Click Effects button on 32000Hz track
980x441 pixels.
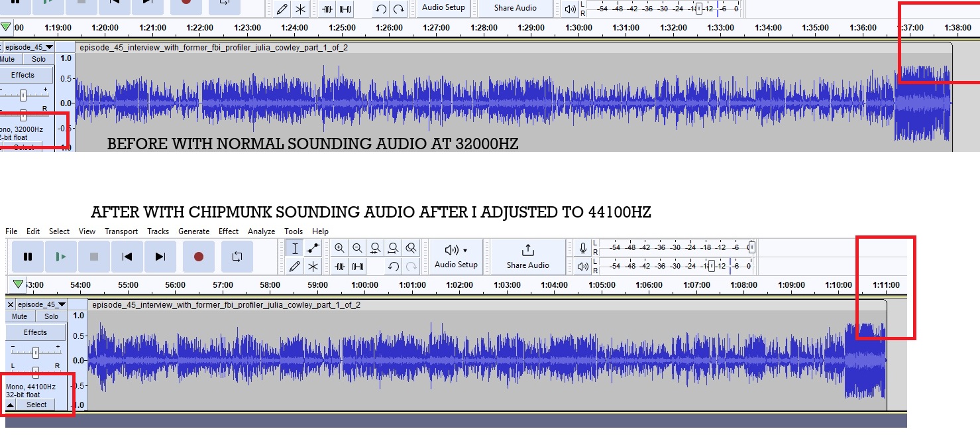23,75
